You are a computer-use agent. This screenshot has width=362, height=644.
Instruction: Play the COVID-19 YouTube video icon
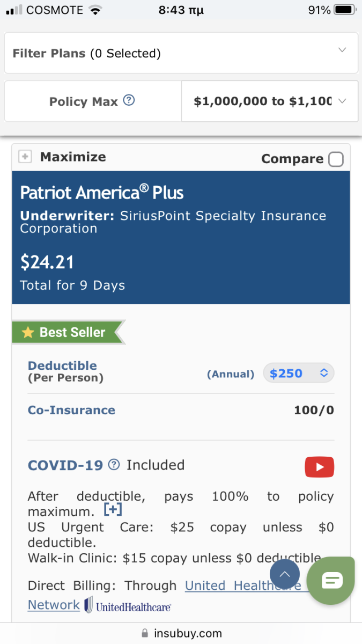(x=319, y=467)
